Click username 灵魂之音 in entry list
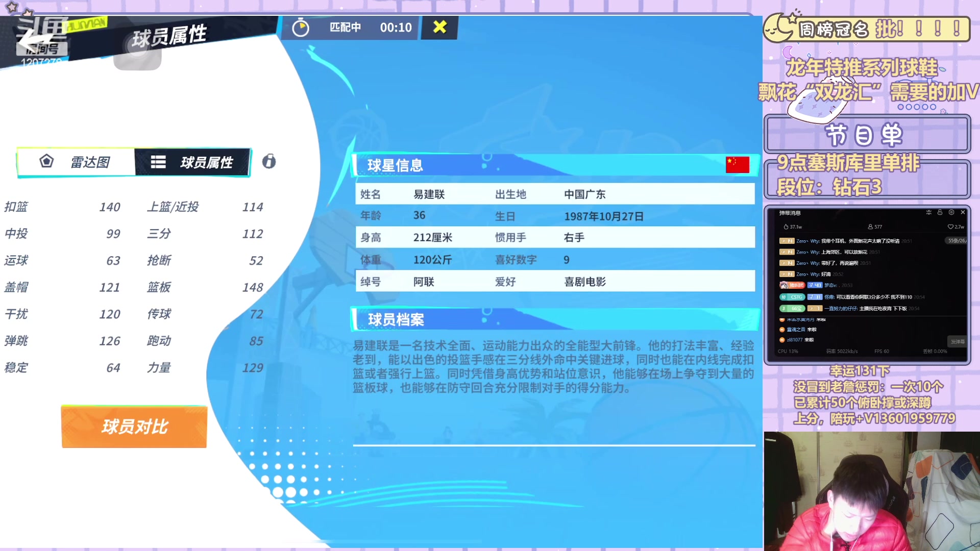 click(796, 330)
